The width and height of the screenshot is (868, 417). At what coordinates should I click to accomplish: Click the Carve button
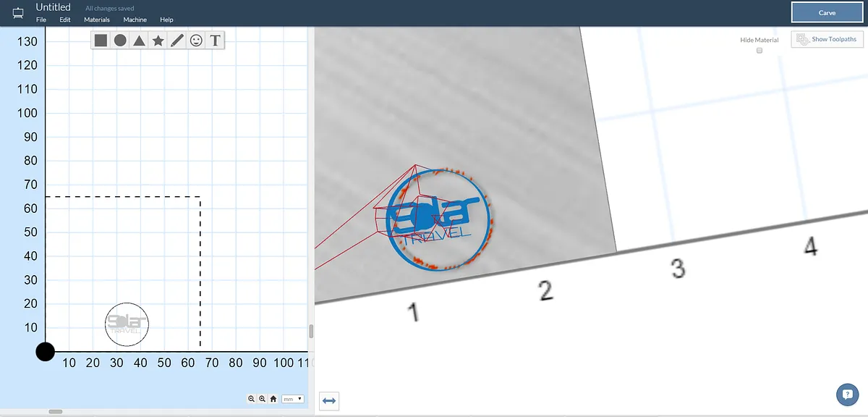[x=827, y=12]
